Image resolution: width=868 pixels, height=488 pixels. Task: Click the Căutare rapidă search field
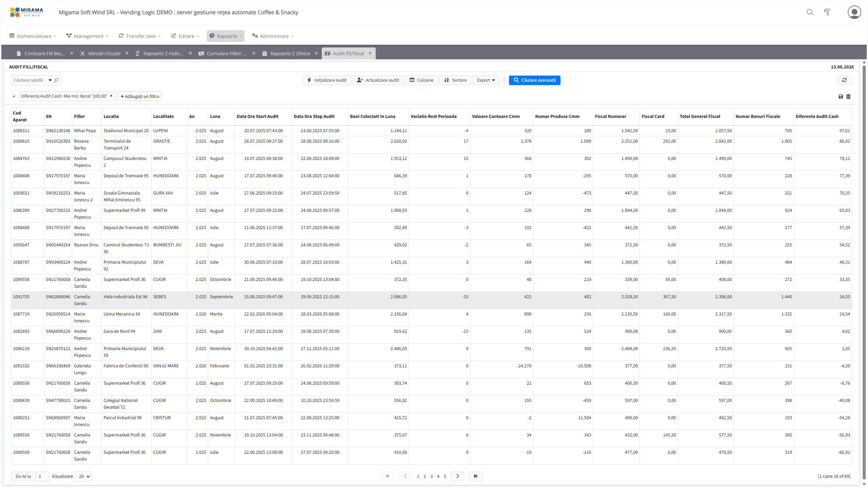point(30,80)
